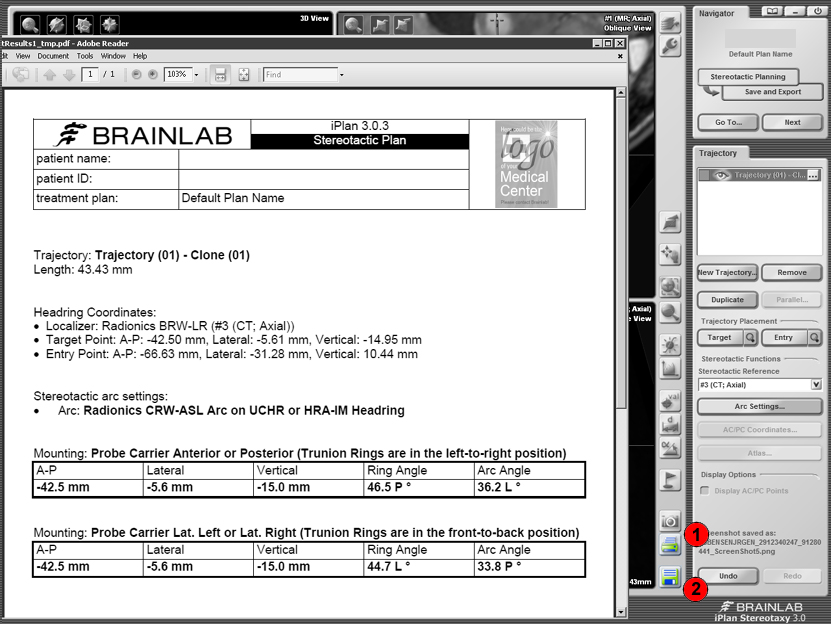Click the green save disk icon

(670, 577)
